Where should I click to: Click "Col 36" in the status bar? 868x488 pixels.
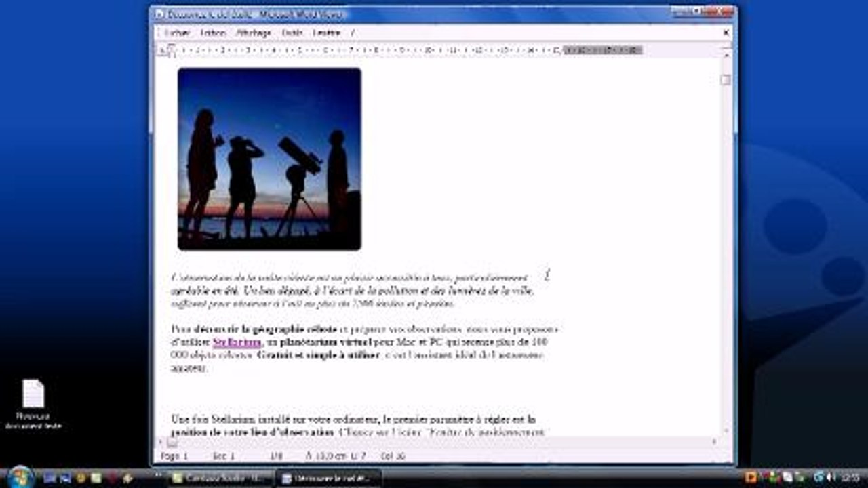pos(393,456)
